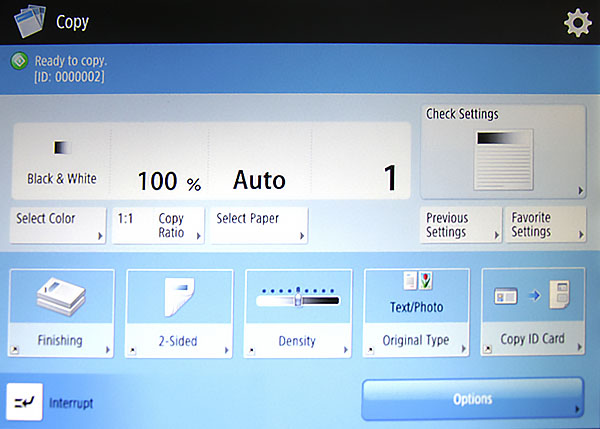The height and width of the screenshot is (429, 600).
Task: Open 1:1 Copy Ratio menu
Action: pos(158,225)
